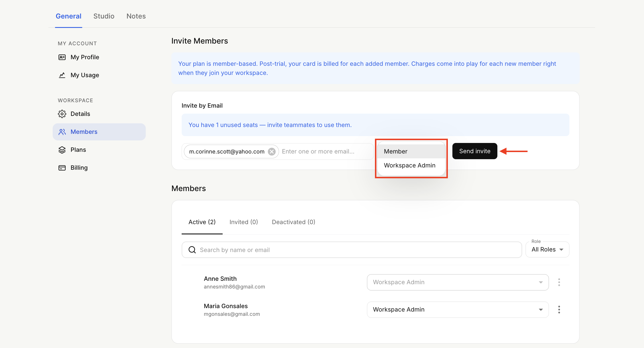The width and height of the screenshot is (644, 348).
Task: Switch to the General tab
Action: 69,16
